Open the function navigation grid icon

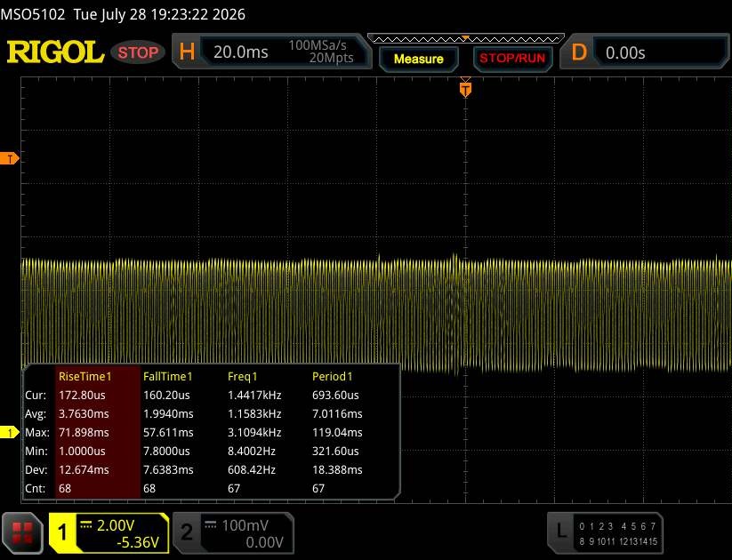(x=22, y=533)
